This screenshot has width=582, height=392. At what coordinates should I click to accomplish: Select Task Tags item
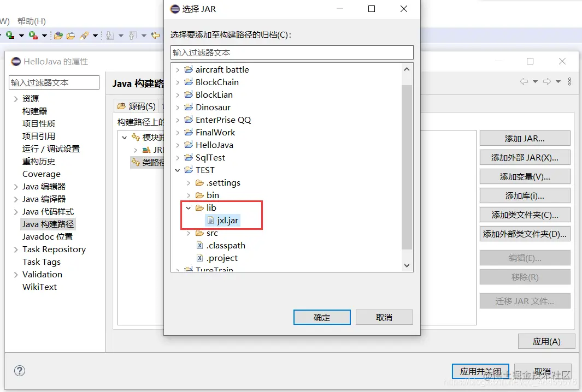(x=41, y=262)
